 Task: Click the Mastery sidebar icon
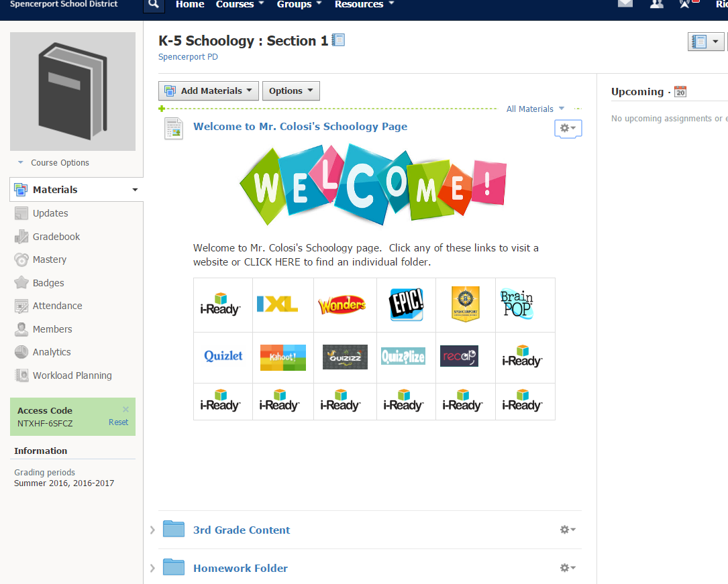(21, 259)
